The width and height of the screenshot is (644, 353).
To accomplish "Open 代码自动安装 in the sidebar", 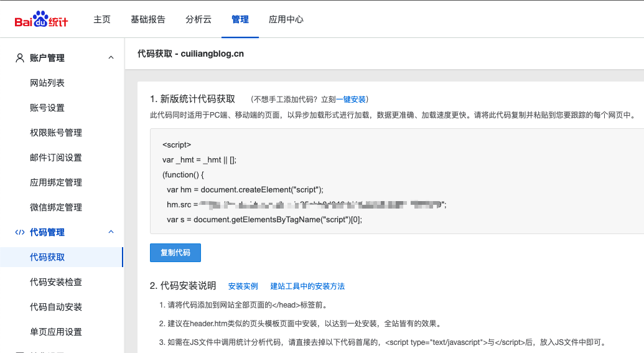I will click(56, 307).
